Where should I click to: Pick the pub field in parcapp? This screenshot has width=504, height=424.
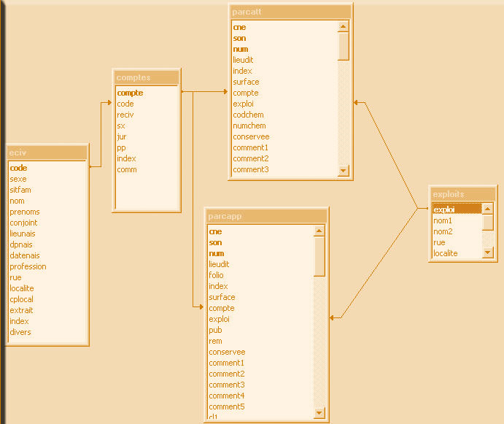pyautogui.click(x=215, y=330)
